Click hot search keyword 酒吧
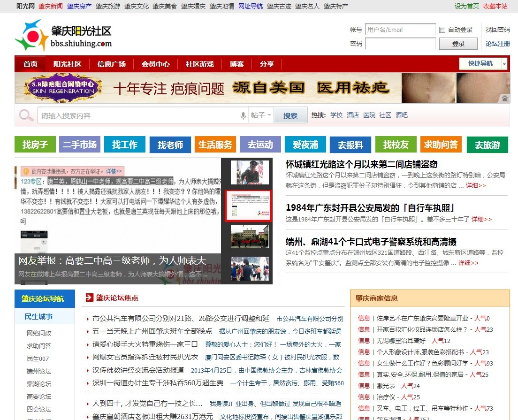 point(401,115)
